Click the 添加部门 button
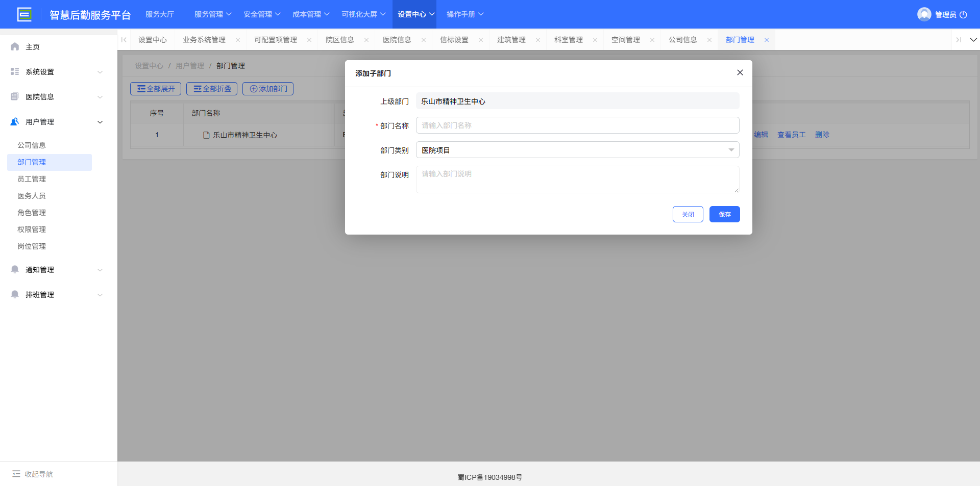Image resolution: width=980 pixels, height=486 pixels. coord(268,89)
